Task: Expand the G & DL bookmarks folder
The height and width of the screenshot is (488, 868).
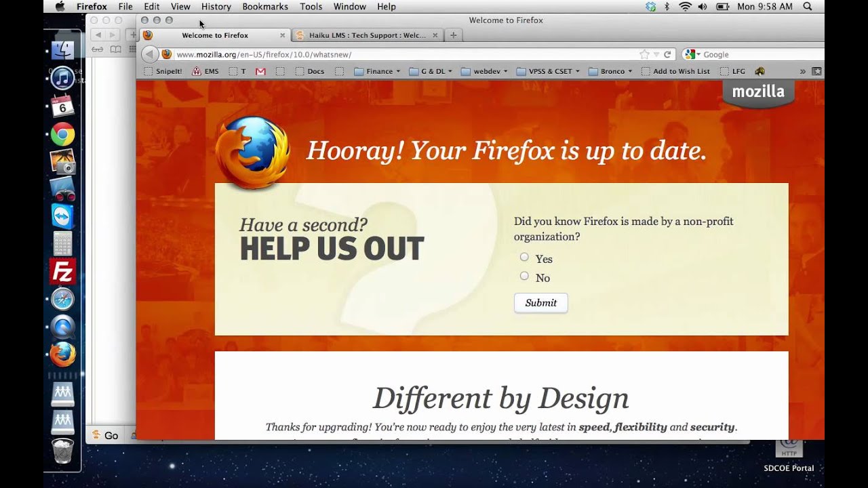Action: pyautogui.click(x=431, y=71)
